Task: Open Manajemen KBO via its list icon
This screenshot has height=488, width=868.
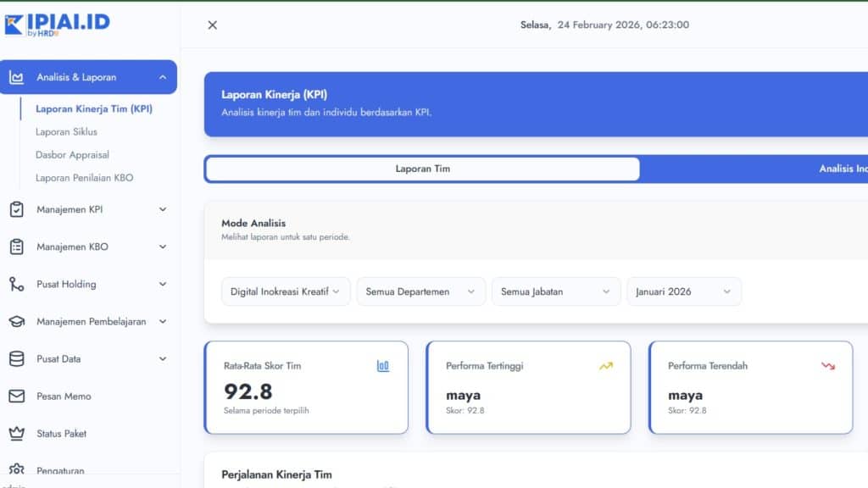Action: (x=15, y=247)
